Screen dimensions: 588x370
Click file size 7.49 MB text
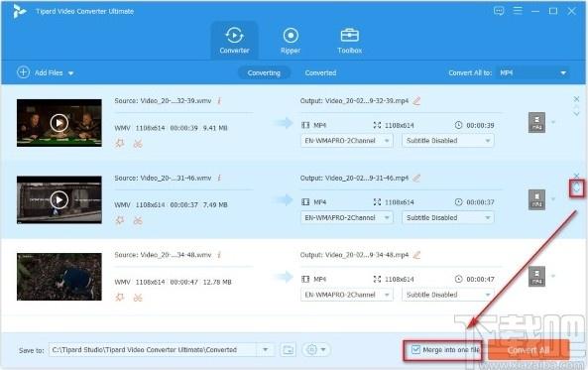[215, 205]
